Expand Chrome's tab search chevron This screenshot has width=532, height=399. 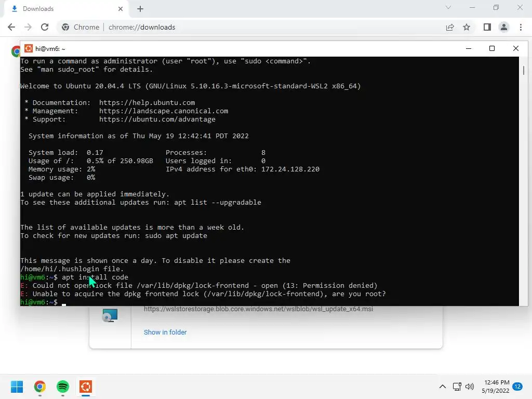448,7
